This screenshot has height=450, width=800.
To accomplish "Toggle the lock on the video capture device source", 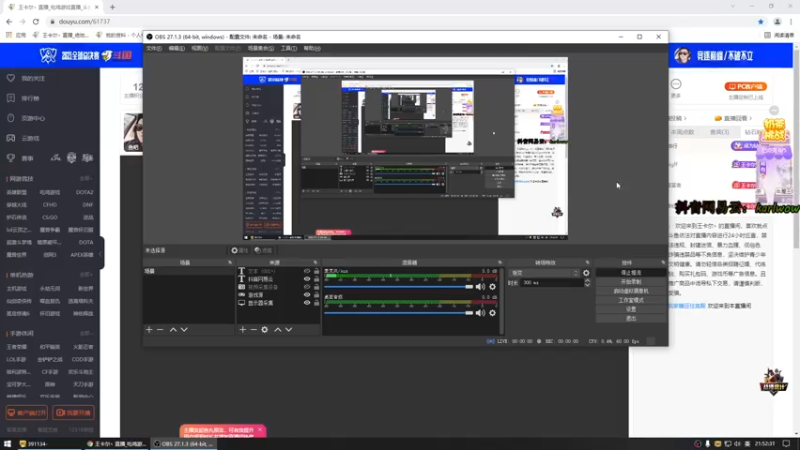I will pyautogui.click(x=316, y=287).
